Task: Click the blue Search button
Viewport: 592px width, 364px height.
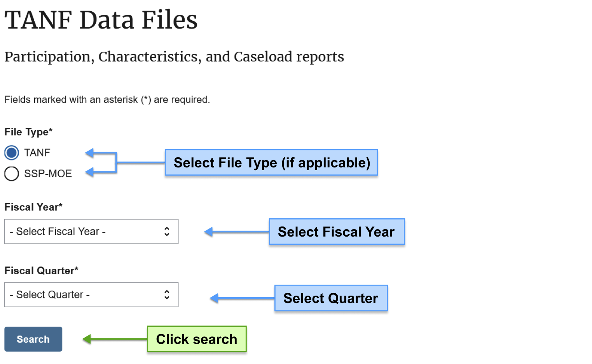Action: [33, 339]
